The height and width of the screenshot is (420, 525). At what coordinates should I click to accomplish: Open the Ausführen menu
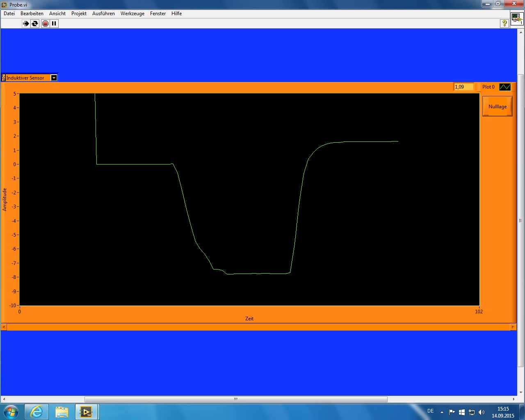tap(103, 14)
